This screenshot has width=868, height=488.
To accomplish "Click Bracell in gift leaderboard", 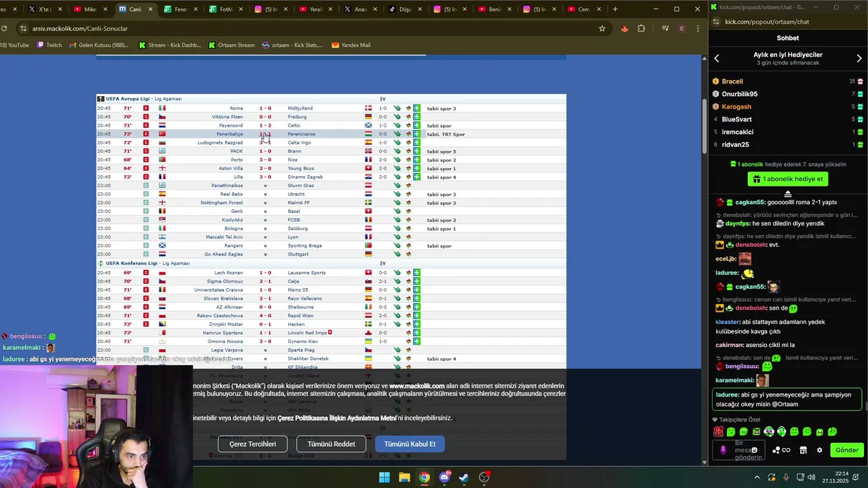I will click(x=732, y=81).
